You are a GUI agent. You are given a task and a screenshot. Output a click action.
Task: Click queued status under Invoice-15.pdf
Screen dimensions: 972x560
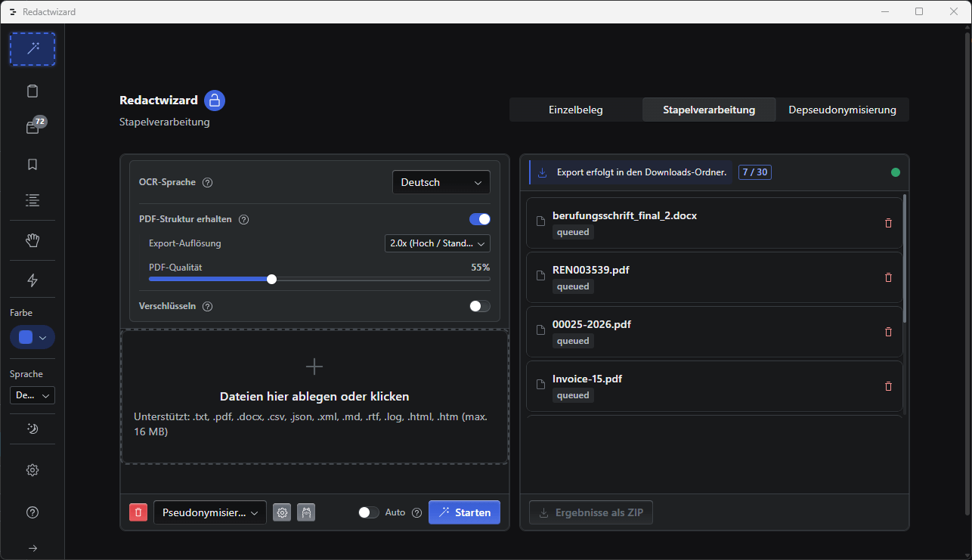click(573, 395)
